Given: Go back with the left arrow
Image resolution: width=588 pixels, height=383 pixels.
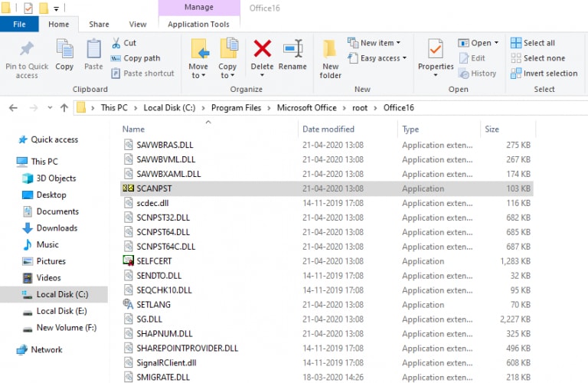Looking at the screenshot, I should [13, 108].
